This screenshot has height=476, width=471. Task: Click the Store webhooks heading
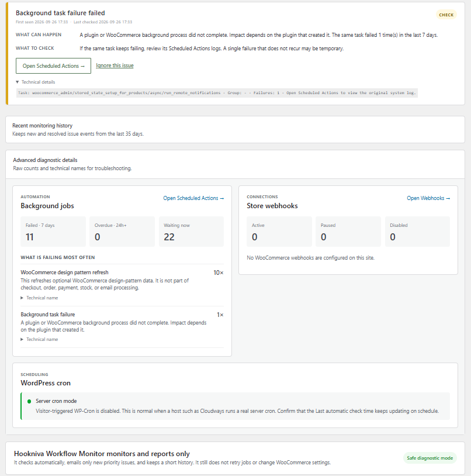272,206
